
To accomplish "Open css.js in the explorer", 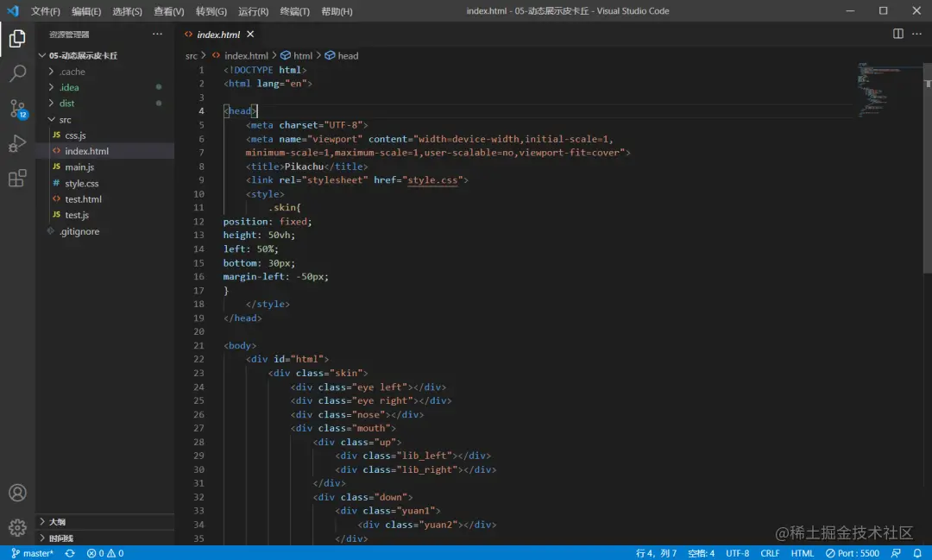I will pyautogui.click(x=75, y=135).
